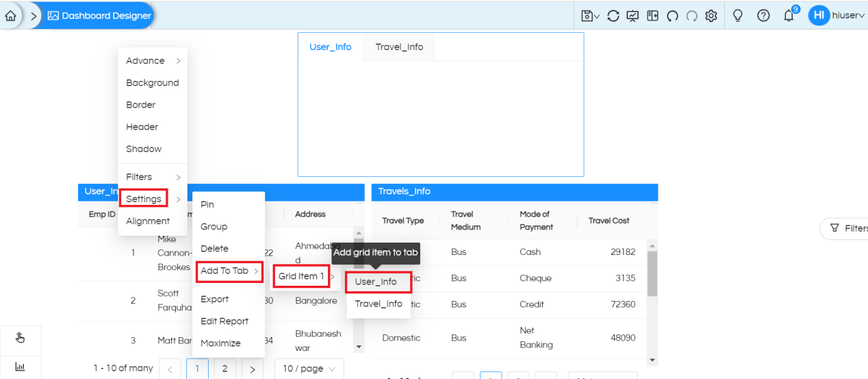The height and width of the screenshot is (379, 868).
Task: Click the Address column header
Action: pyautogui.click(x=310, y=214)
